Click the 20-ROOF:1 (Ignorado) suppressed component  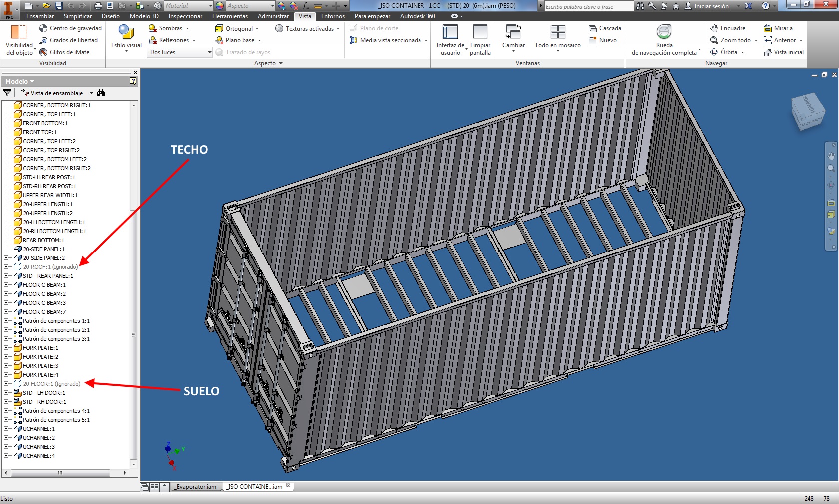(x=50, y=267)
